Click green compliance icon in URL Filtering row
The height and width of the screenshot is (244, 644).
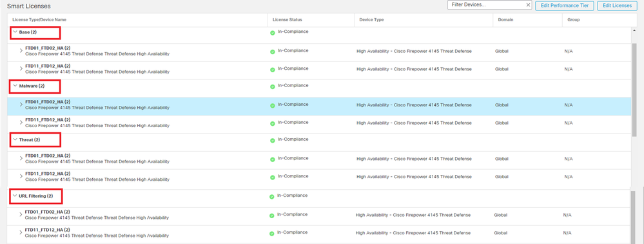[x=271, y=197]
